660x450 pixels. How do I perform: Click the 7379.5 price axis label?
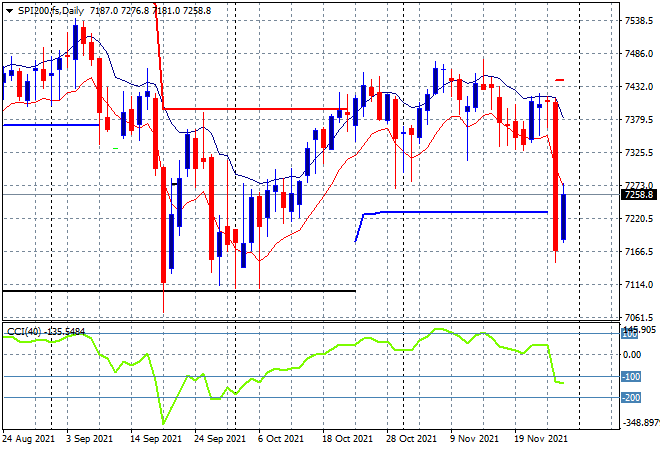(x=639, y=120)
